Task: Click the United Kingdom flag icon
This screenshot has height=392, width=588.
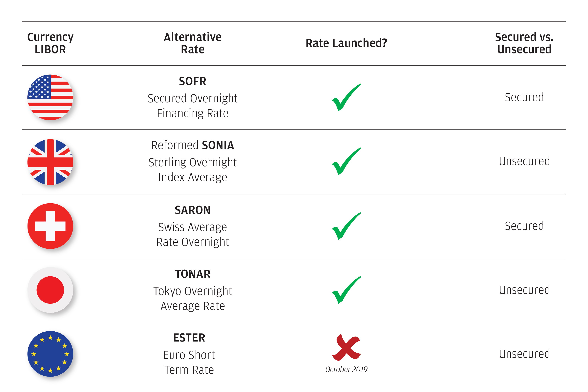Action: point(50,162)
